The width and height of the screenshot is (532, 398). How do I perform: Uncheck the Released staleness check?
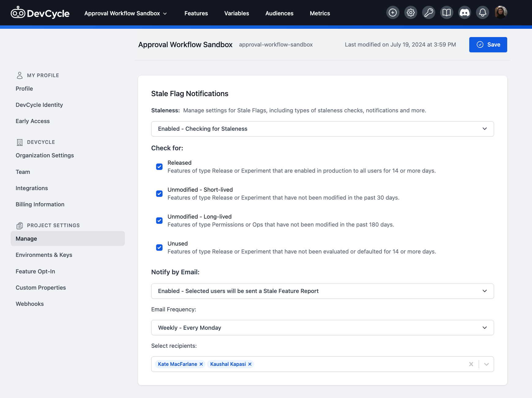[159, 167]
